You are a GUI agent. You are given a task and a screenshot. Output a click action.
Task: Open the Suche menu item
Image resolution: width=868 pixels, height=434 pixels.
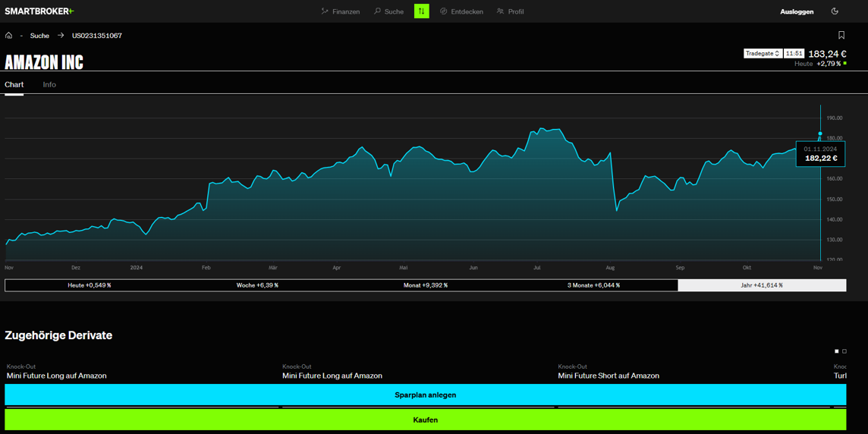pyautogui.click(x=388, y=11)
